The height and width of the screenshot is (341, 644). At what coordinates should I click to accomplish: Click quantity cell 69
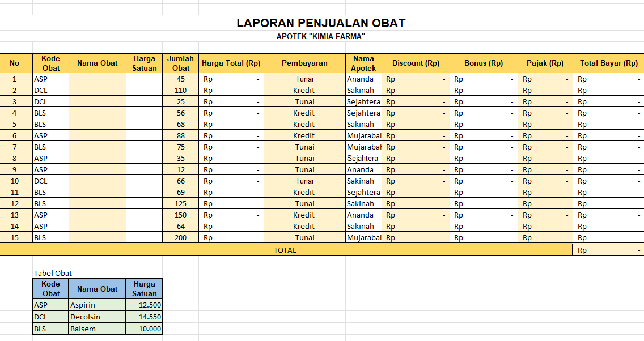[x=181, y=192]
